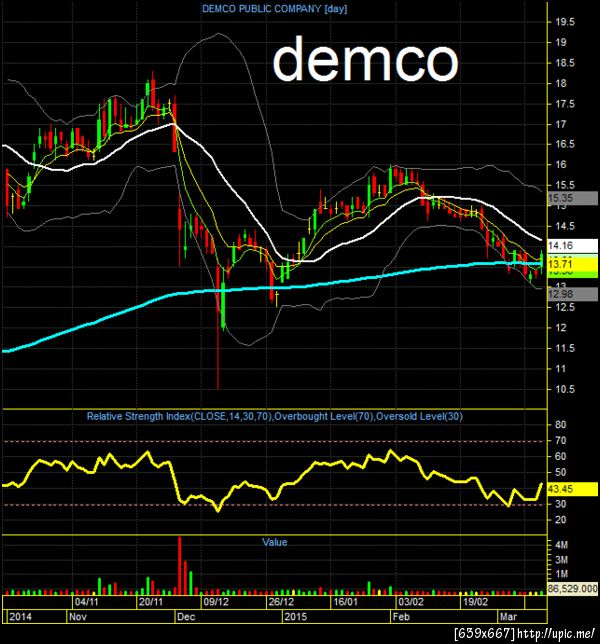Viewport: 600px width, 644px height.
Task: Click the Mar month label
Action: coord(508,616)
